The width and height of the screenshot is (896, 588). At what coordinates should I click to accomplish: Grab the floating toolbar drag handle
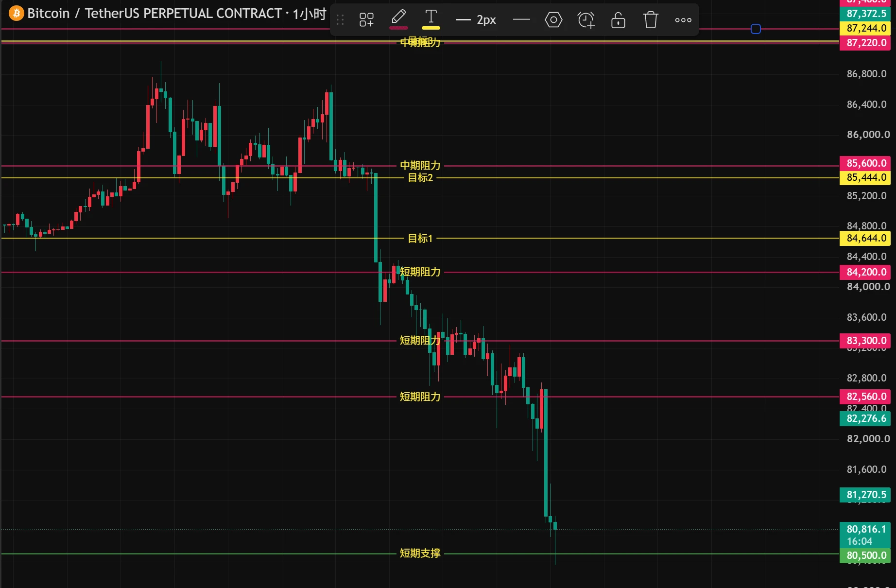tap(340, 20)
